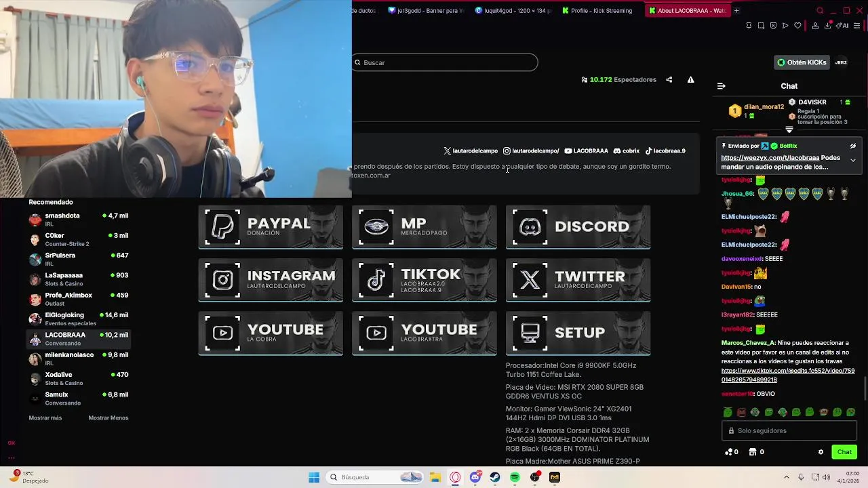Open a new browser tab
The width and height of the screenshot is (868, 488).
[x=736, y=10]
